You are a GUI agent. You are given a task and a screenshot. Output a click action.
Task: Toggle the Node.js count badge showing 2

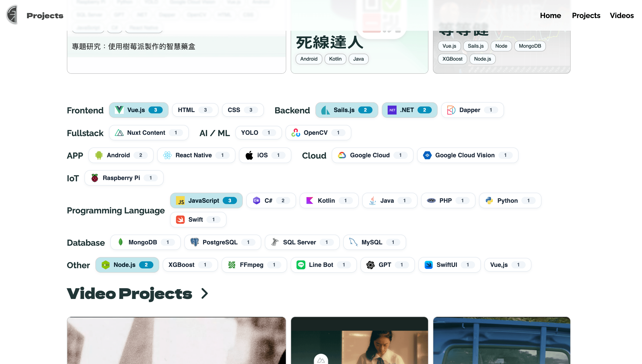pos(146,265)
